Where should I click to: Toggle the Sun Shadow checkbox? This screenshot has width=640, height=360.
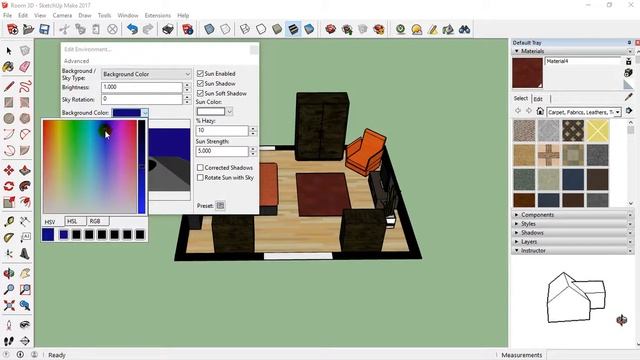[200, 83]
